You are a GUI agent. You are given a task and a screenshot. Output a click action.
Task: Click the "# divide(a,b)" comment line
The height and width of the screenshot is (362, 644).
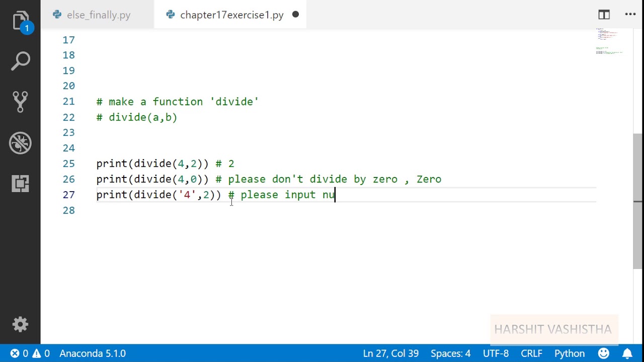[x=137, y=117]
